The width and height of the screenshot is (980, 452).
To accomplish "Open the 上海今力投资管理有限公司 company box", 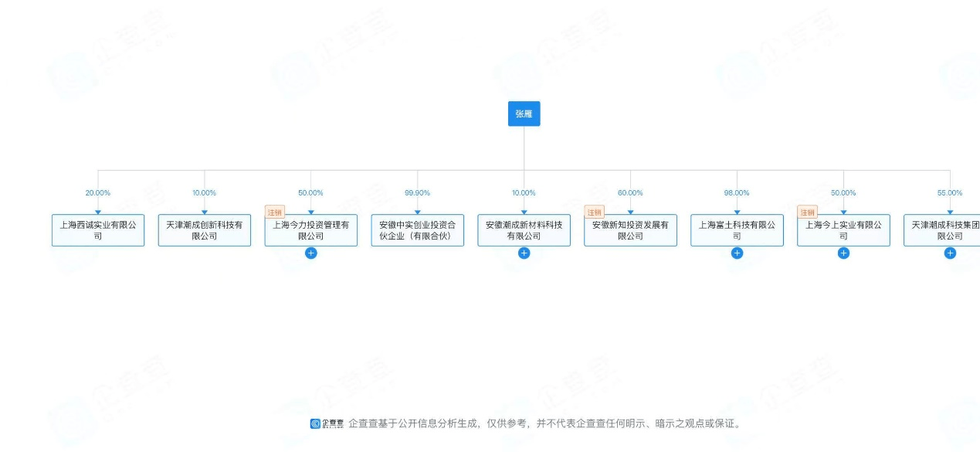I will coord(310,231).
